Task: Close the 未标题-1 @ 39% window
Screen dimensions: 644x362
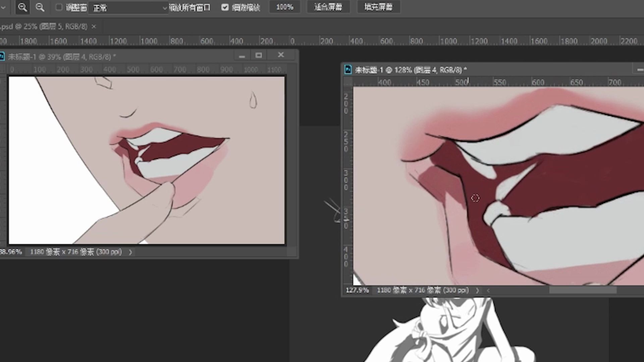Action: tap(281, 55)
